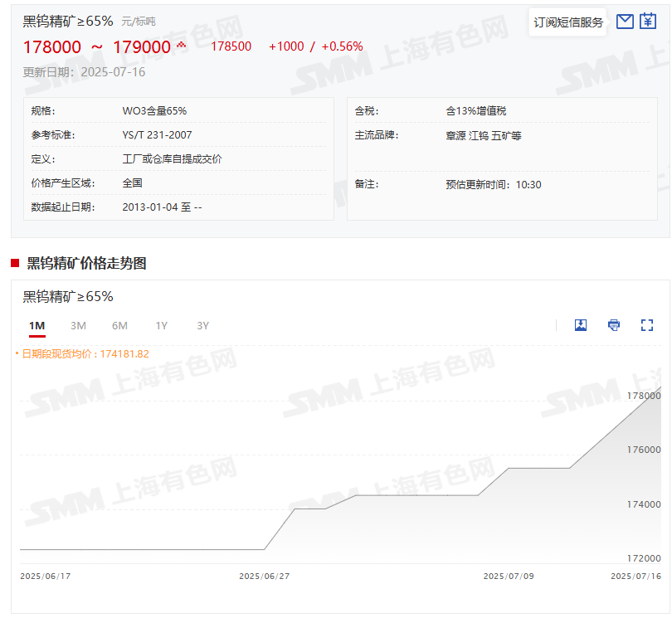Click the 178000 ~ 179000 price range
The image size is (672, 618).
[x=96, y=47]
